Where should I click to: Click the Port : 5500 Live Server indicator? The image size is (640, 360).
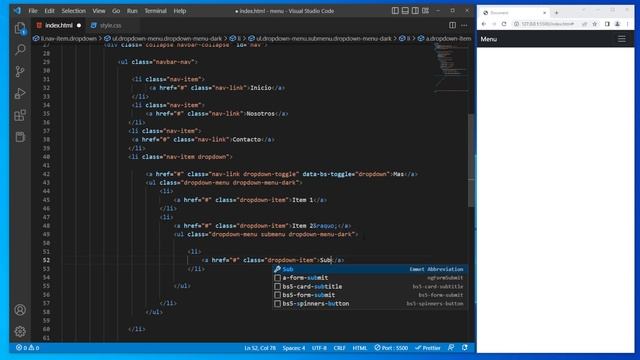tap(391, 348)
